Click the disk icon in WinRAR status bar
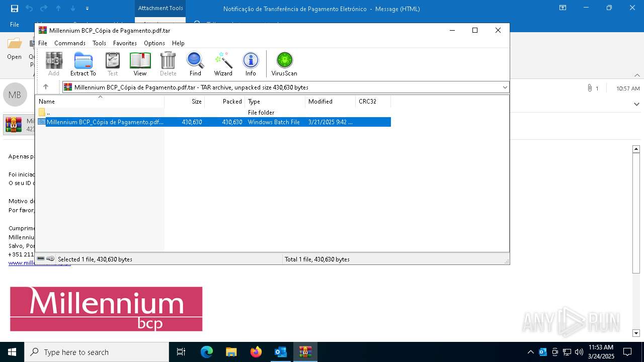Image resolution: width=644 pixels, height=362 pixels. click(41, 259)
